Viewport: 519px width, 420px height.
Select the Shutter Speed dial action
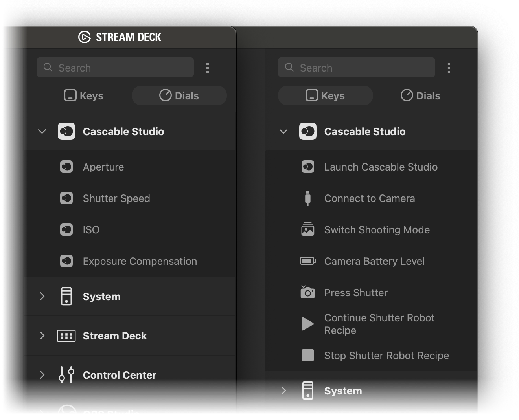coord(116,198)
